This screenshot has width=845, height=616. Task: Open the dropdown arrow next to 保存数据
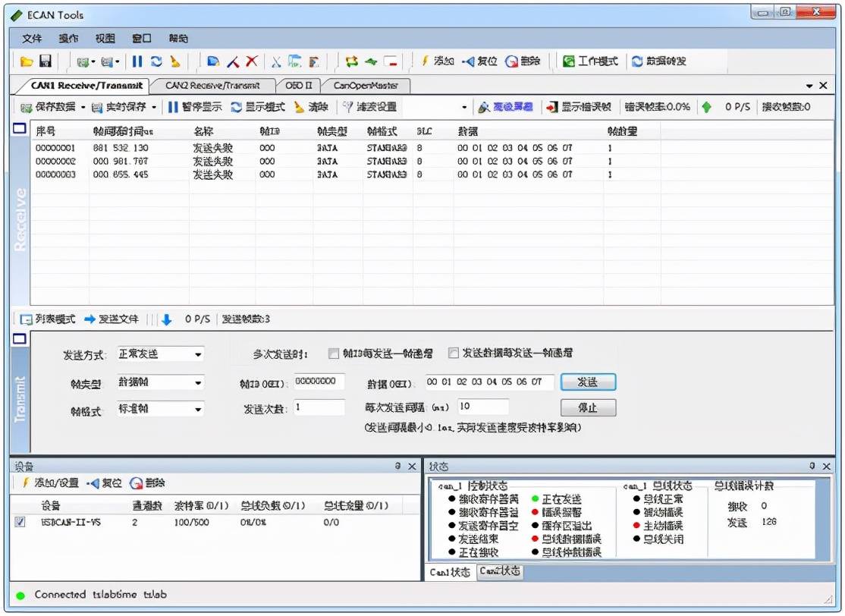[83, 107]
